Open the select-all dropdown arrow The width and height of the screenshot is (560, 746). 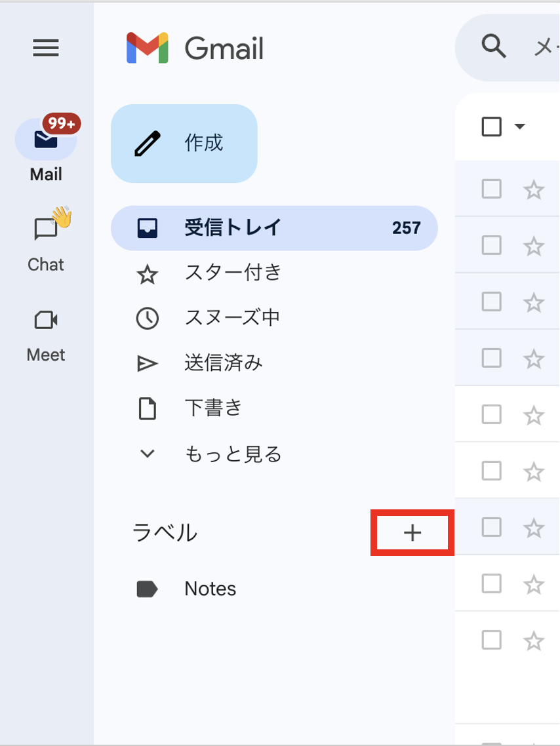pyautogui.click(x=520, y=127)
